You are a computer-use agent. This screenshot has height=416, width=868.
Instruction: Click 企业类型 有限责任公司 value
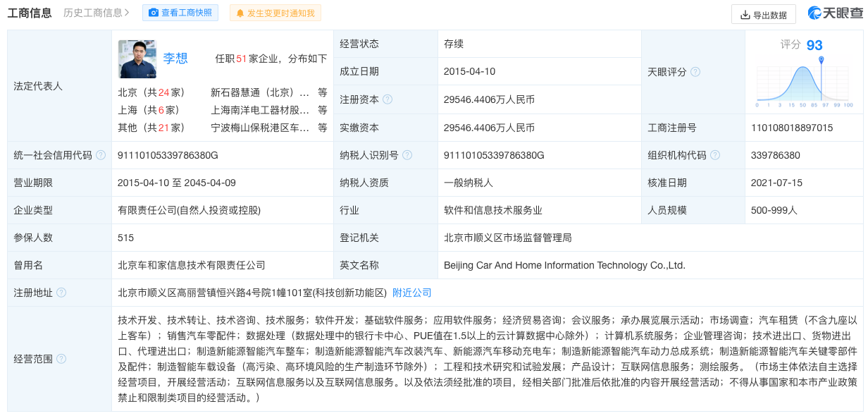190,210
